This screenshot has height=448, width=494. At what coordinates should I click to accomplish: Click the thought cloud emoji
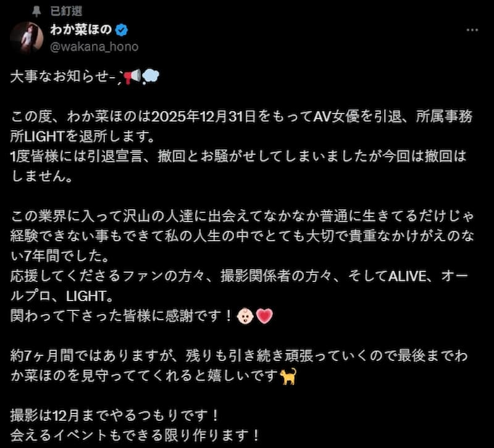tap(151, 77)
